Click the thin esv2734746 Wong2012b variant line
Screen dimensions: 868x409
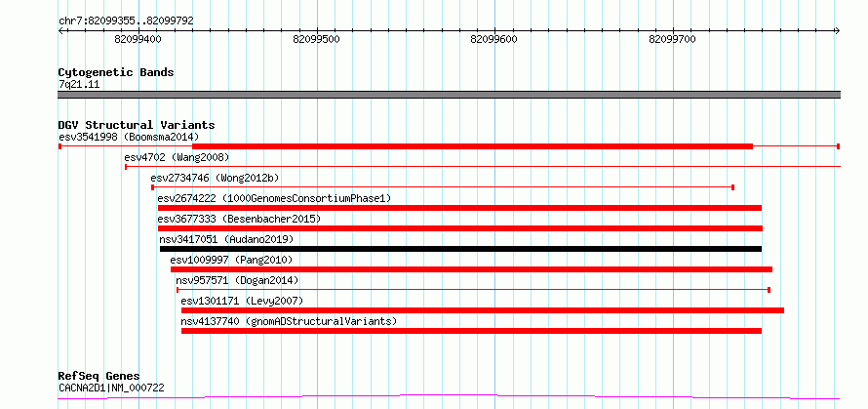[443, 187]
